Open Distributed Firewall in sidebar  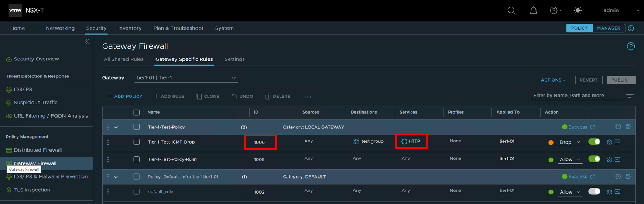[x=38, y=150]
